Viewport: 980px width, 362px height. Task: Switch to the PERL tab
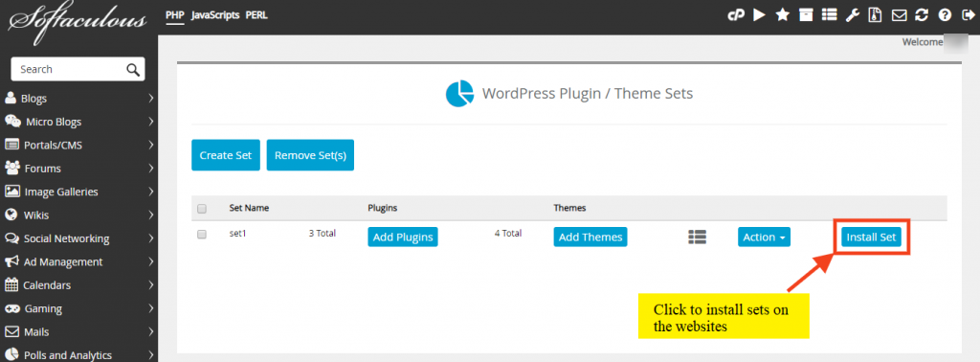point(256,15)
